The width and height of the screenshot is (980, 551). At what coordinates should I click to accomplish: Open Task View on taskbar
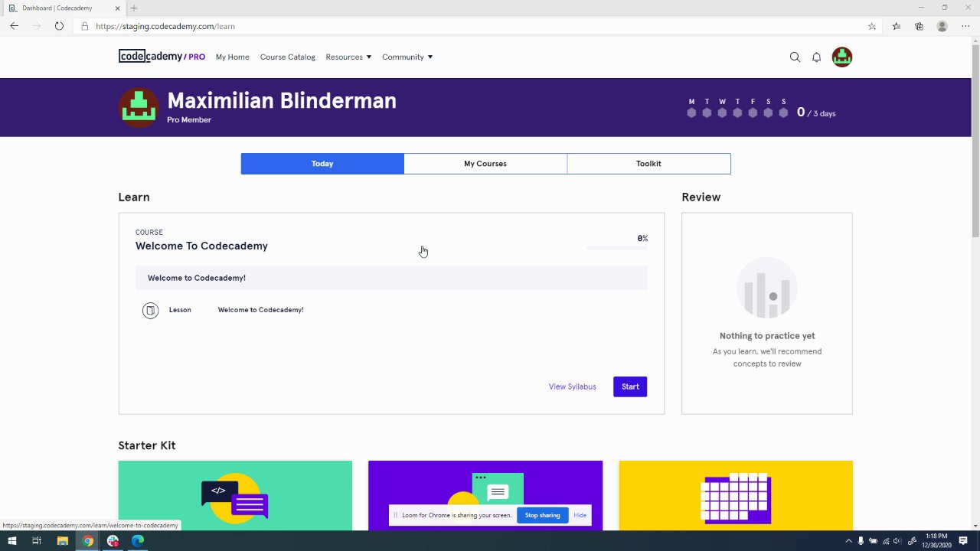click(36, 541)
